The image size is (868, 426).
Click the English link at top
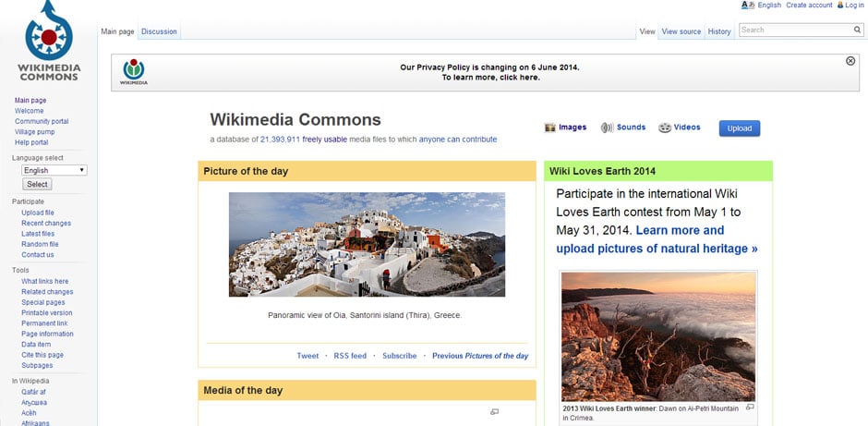pos(769,5)
